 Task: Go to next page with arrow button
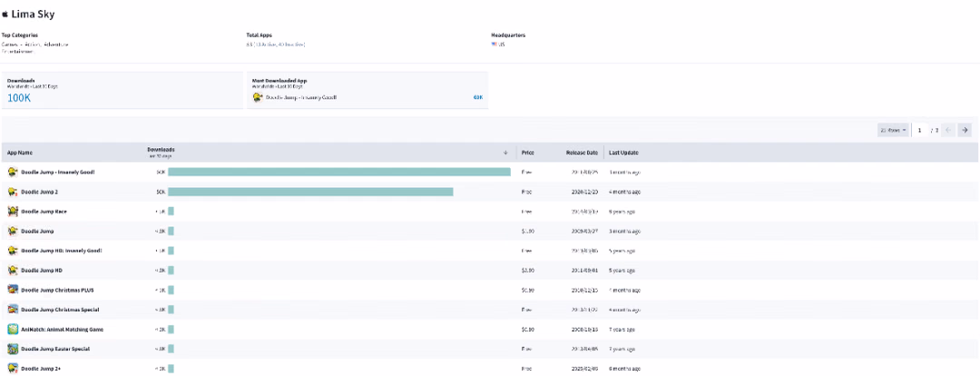[x=965, y=130]
